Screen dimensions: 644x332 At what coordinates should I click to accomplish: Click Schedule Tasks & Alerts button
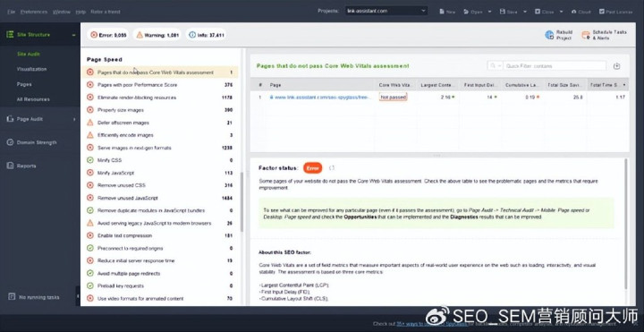click(x=604, y=35)
